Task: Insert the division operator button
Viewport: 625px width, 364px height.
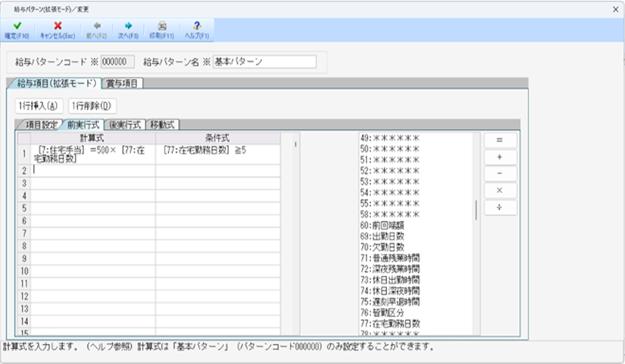Action: (500, 207)
